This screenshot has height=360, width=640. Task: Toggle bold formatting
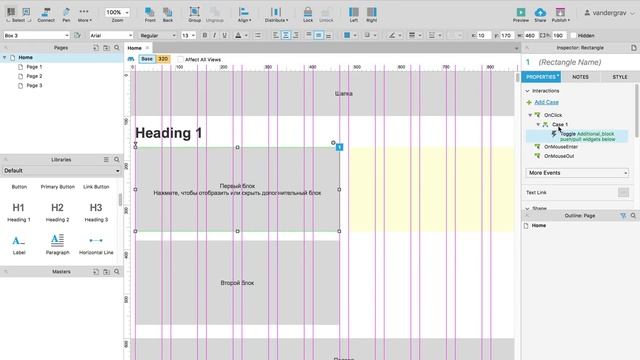tap(205, 36)
